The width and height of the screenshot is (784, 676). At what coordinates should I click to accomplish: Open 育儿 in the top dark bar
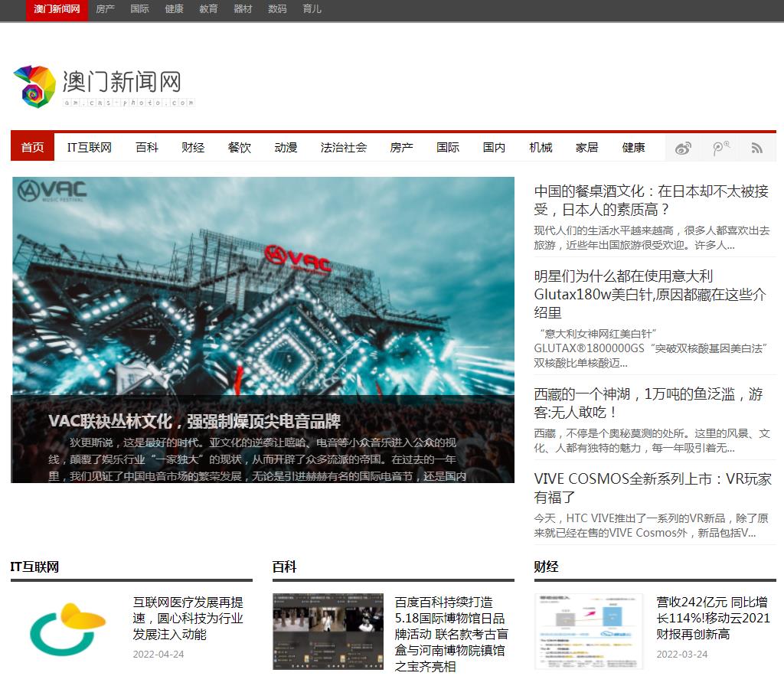312,9
